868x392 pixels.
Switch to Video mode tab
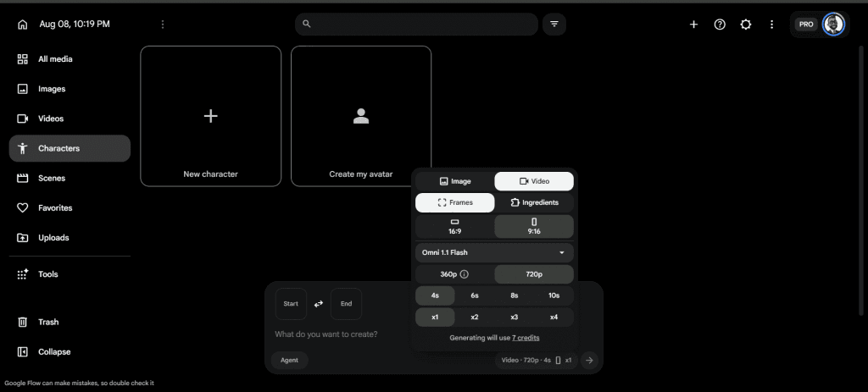(534, 181)
